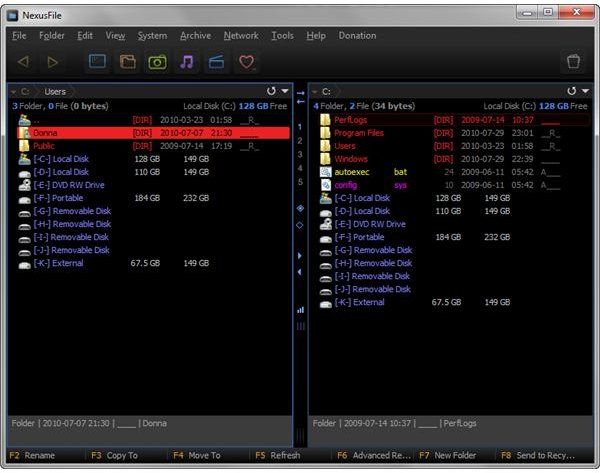Open the documents folder toolbar icon
Image resolution: width=600 pixels, height=473 pixels.
pos(128,61)
